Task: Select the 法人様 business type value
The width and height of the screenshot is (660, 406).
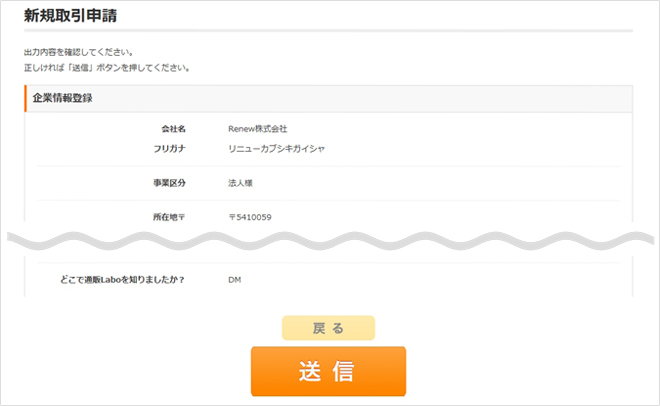Action: tap(242, 183)
